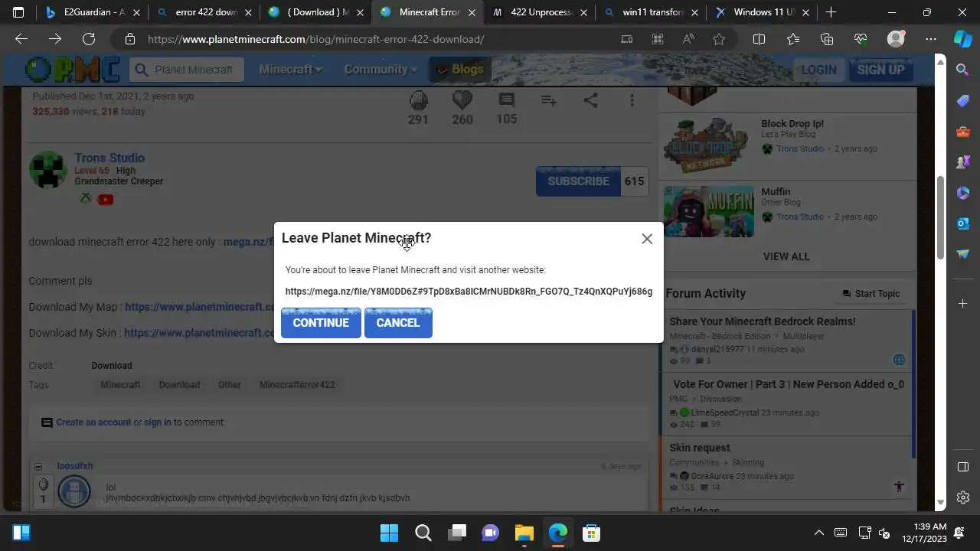The height and width of the screenshot is (551, 980).
Task: Reload the page with refresh icon
Action: click(x=89, y=39)
